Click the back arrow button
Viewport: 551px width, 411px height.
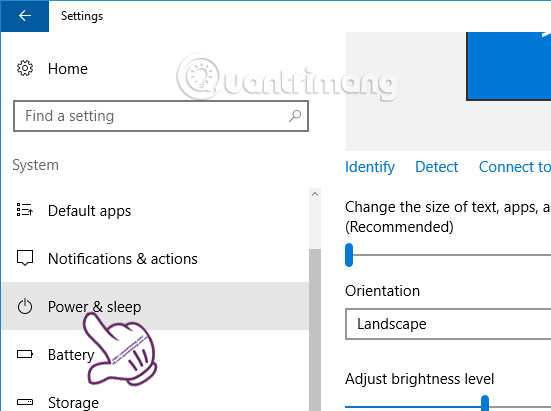point(25,16)
